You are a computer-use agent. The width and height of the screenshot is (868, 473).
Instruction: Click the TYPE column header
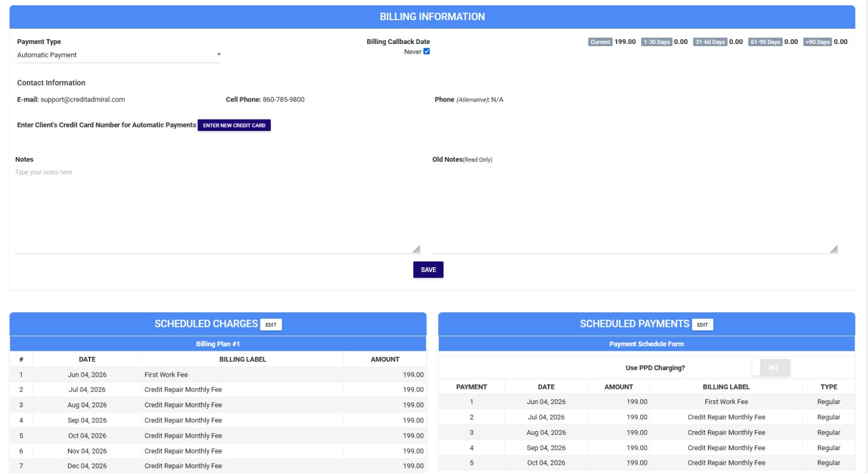[x=828, y=387]
